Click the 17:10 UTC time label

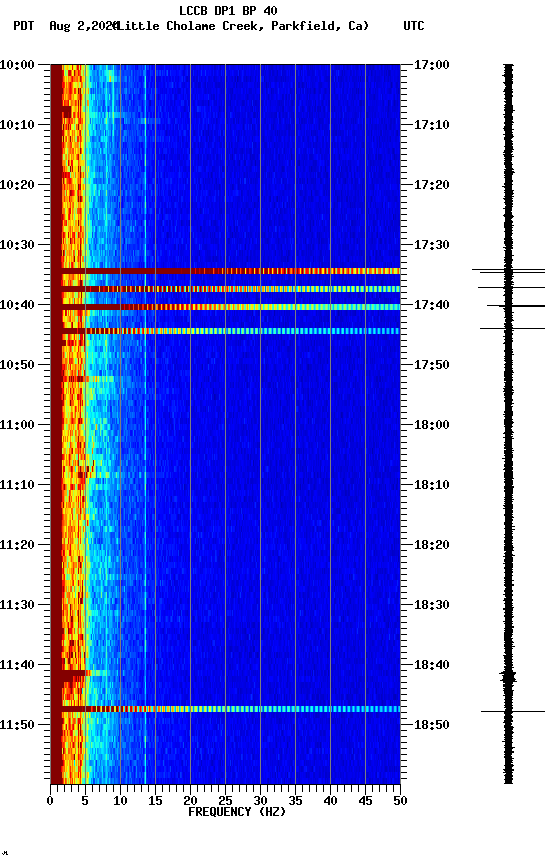(431, 125)
